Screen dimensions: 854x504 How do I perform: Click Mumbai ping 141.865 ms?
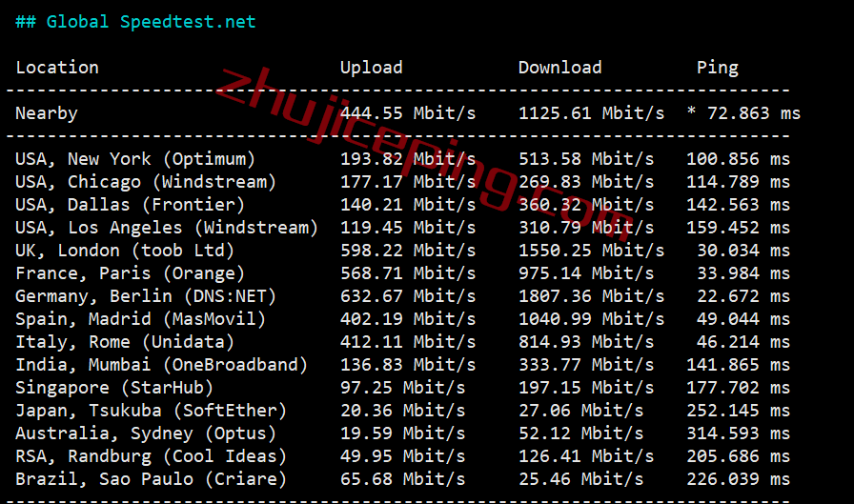pos(738,365)
